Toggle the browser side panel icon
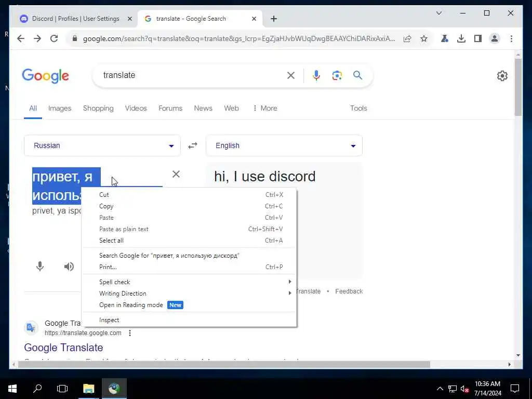 click(x=478, y=38)
